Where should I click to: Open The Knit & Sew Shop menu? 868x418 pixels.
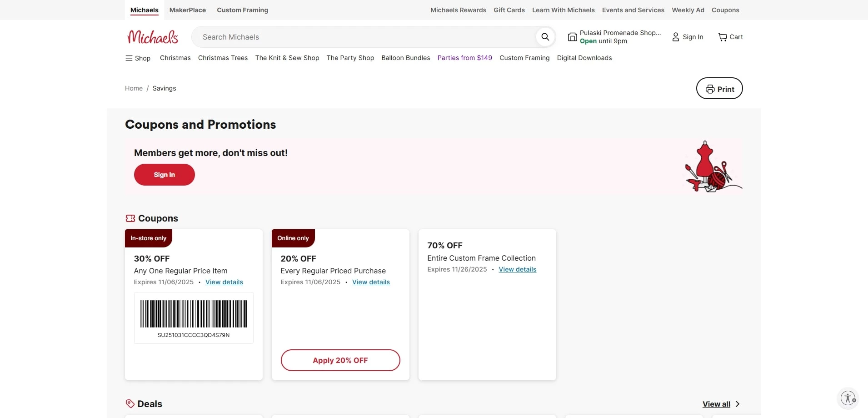287,58
